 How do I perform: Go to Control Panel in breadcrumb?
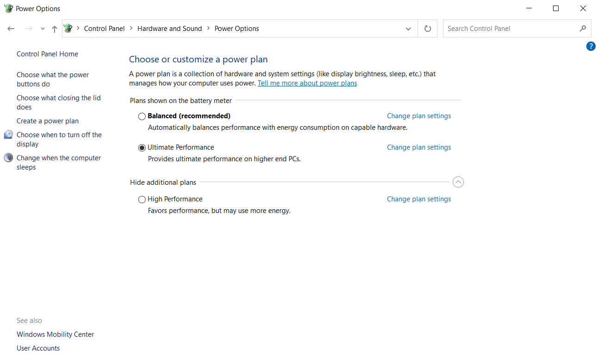pyautogui.click(x=105, y=29)
